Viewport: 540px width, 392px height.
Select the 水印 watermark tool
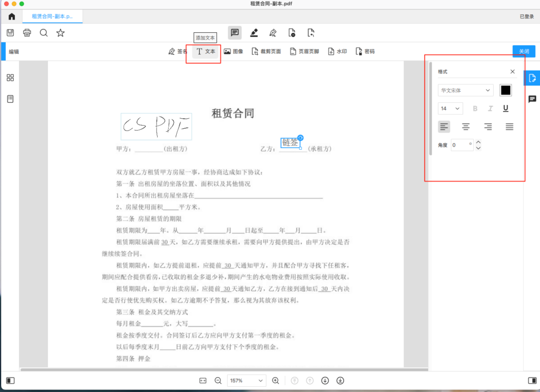[x=337, y=52]
